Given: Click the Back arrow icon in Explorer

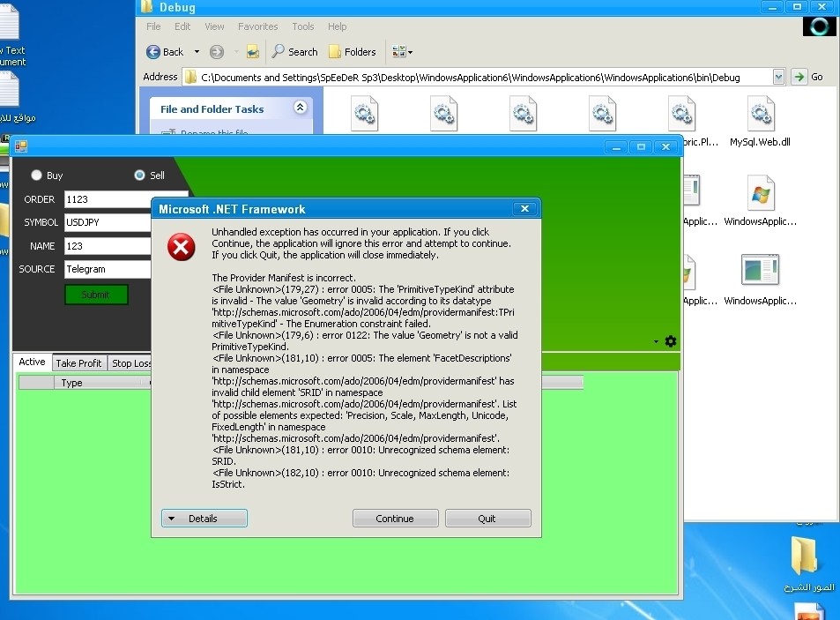Looking at the screenshot, I should tap(154, 52).
